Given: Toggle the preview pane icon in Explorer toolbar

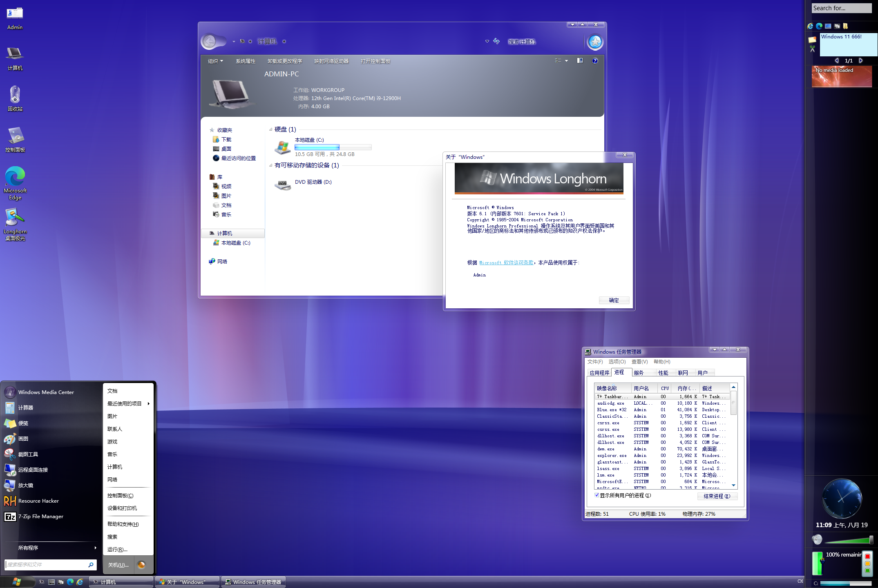Looking at the screenshot, I should click(580, 61).
